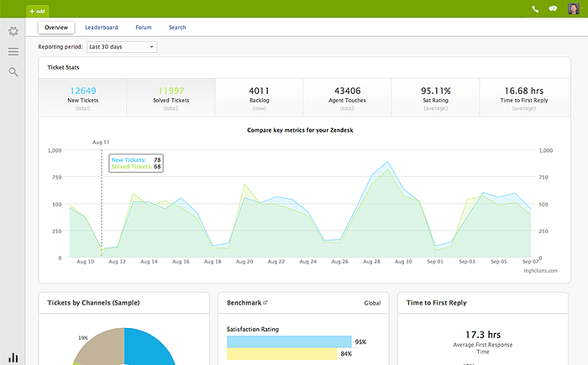Click the green add tab button
This screenshot has height=365, width=588.
coord(36,11)
